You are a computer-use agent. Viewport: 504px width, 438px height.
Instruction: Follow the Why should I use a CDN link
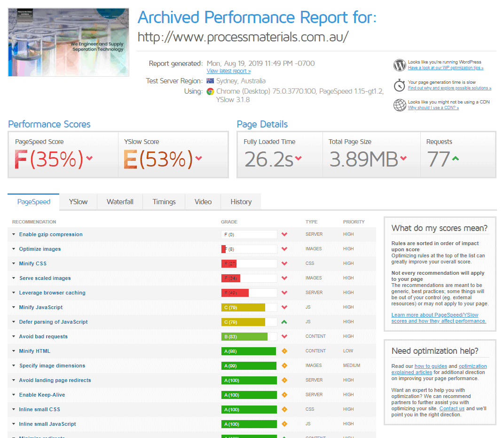[x=433, y=108]
